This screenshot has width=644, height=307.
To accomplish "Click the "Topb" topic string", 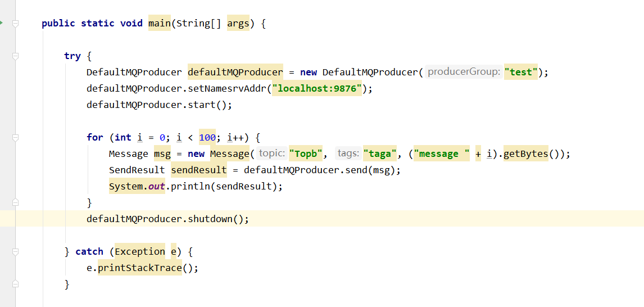I will [x=306, y=154].
